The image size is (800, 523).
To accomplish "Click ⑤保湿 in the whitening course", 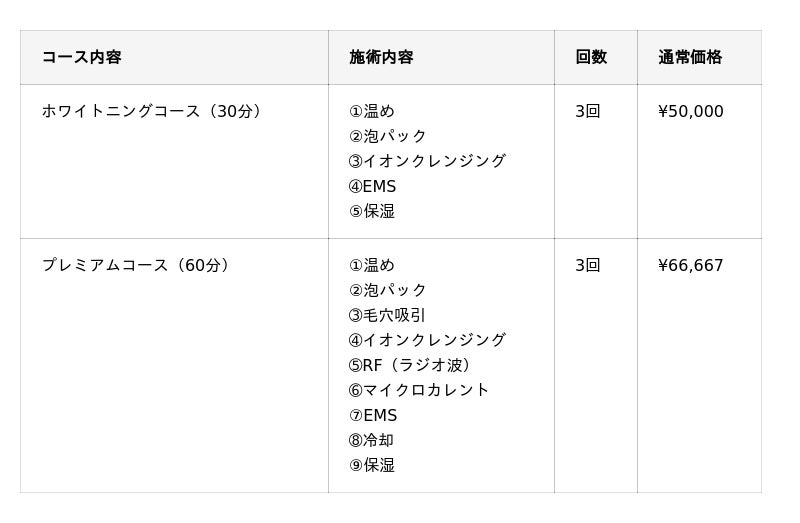I will coord(372,212).
